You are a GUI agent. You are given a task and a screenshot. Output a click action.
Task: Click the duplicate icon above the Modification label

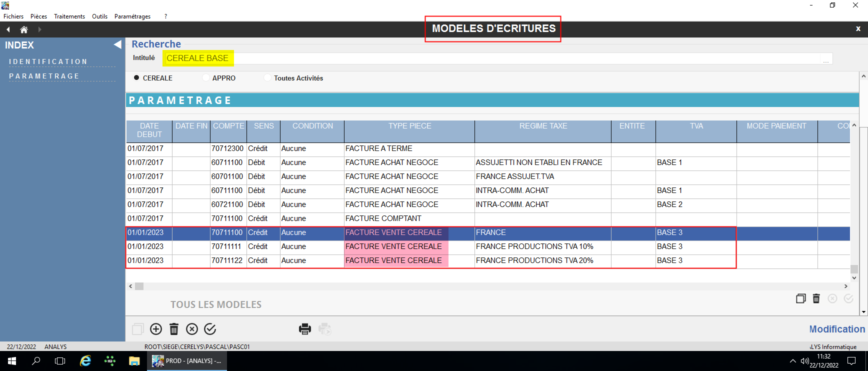tap(800, 298)
